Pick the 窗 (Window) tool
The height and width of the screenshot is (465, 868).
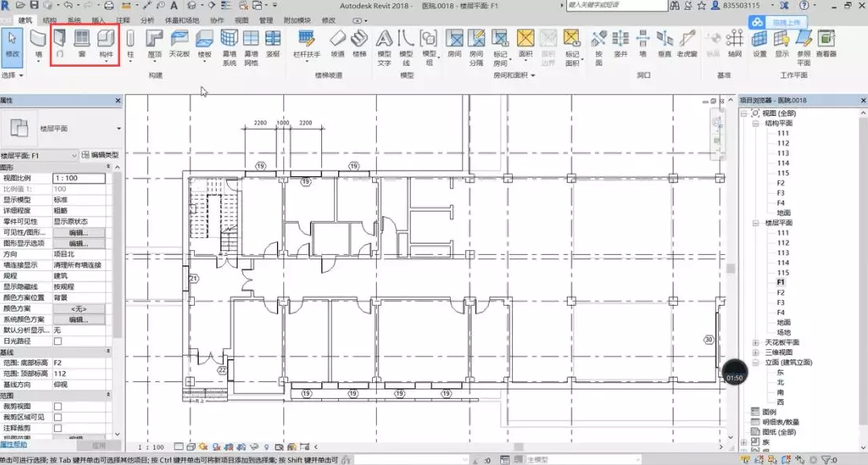point(82,44)
